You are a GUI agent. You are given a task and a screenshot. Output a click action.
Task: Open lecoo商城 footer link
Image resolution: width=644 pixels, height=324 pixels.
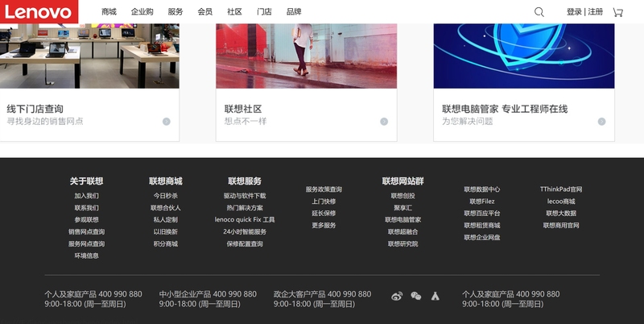tap(561, 201)
